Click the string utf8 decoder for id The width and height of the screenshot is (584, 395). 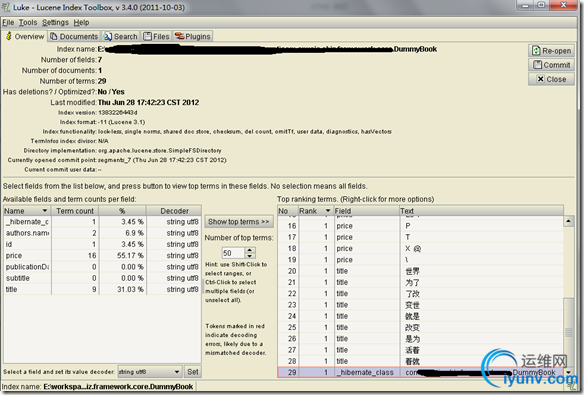tap(174, 244)
